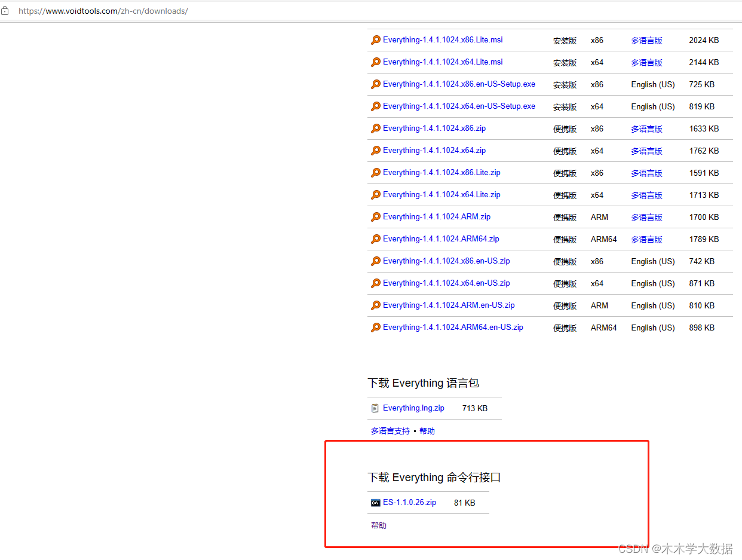The height and width of the screenshot is (560, 742).
Task: Click the icon beside x86.en-US-Setup.exe
Action: point(375,84)
